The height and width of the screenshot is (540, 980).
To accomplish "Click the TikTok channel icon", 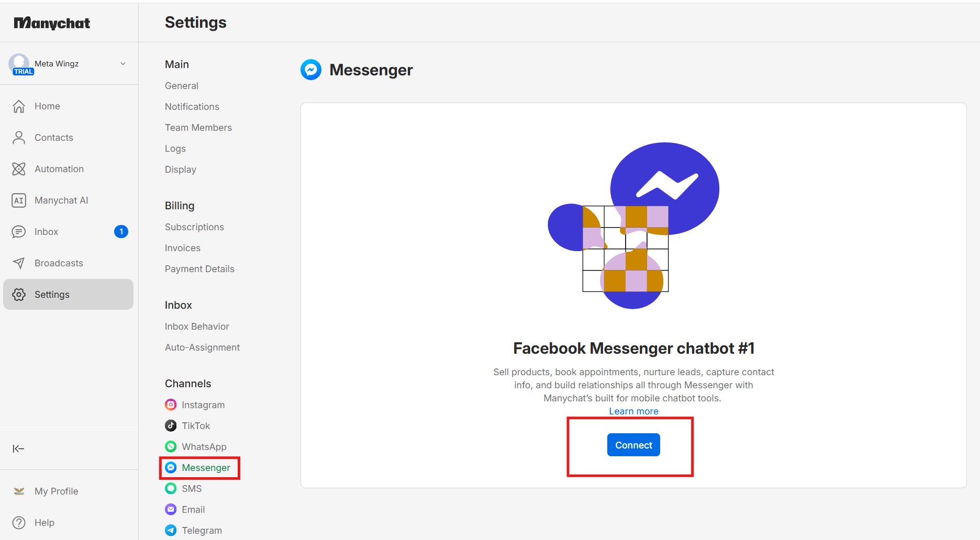I will tap(171, 425).
